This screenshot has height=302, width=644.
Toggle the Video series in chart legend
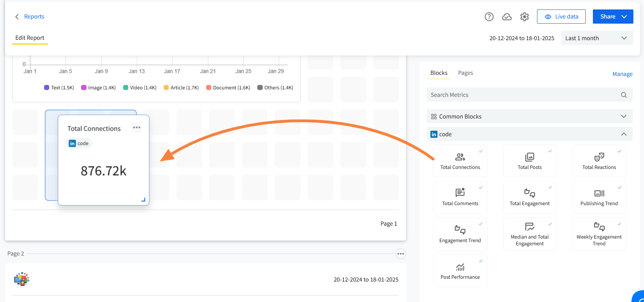140,88
